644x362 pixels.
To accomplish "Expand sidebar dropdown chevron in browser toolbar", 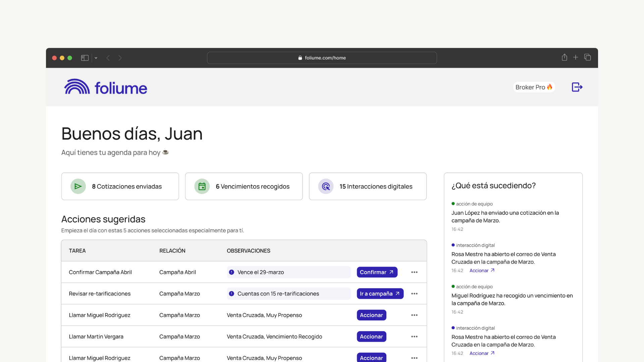I will 96,58.
